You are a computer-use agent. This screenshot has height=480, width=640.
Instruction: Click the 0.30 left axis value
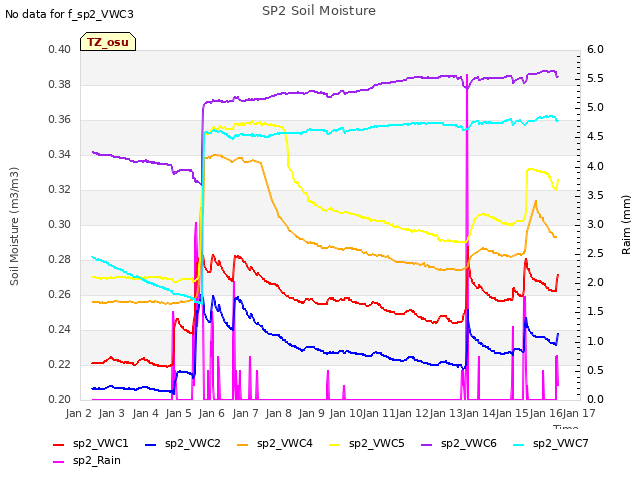click(60, 224)
